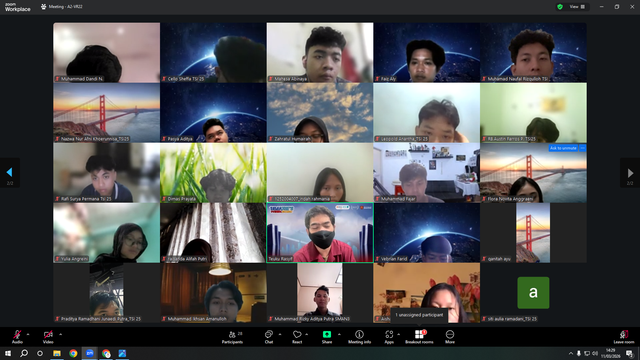The height and width of the screenshot is (360, 640).
Task: Unmute the microphone Audio icon
Action: (17, 334)
